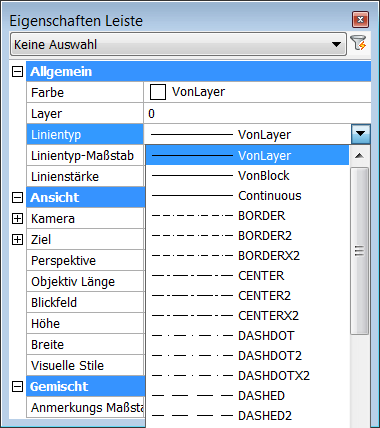Image resolution: width=380 pixels, height=428 pixels.
Task: Toggle the Linientyp dropdown arrow button
Action: coord(360,134)
